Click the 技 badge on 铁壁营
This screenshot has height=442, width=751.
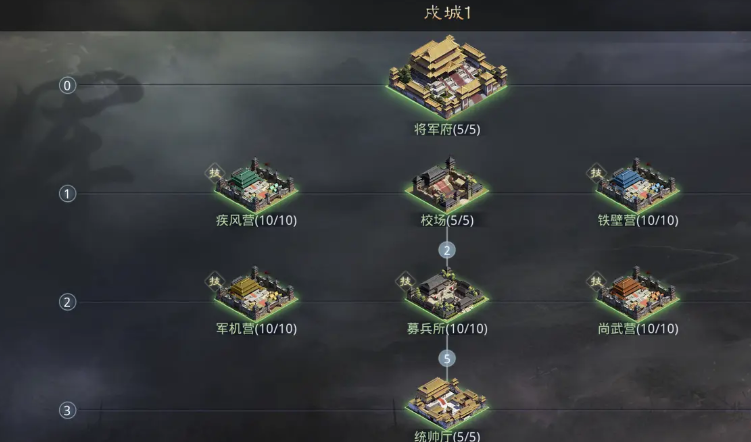(596, 172)
